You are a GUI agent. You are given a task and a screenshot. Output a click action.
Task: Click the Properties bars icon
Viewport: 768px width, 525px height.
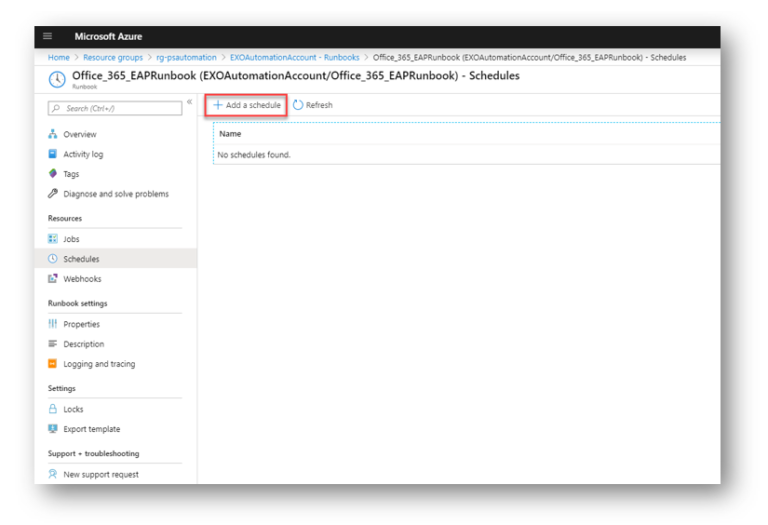pos(52,324)
